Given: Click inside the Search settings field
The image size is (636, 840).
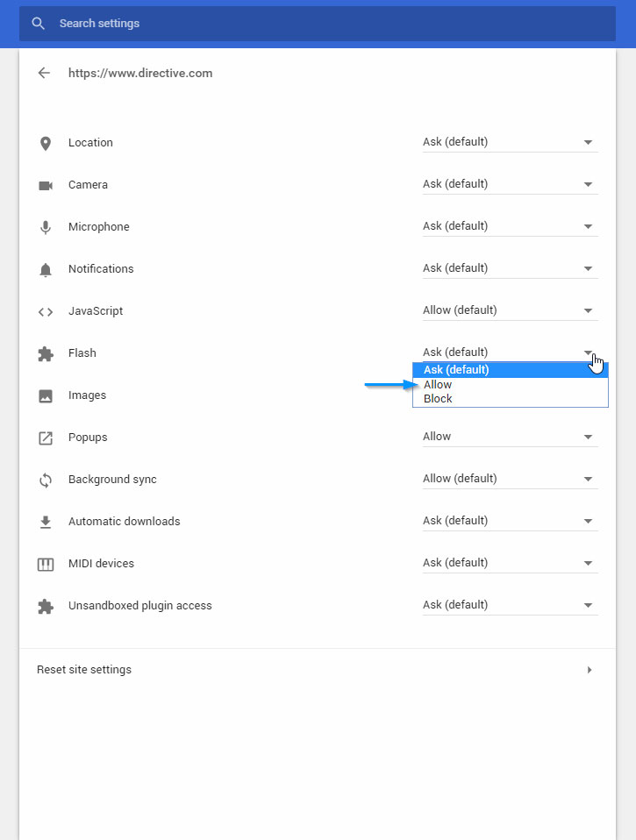Looking at the screenshot, I should coord(175,24).
